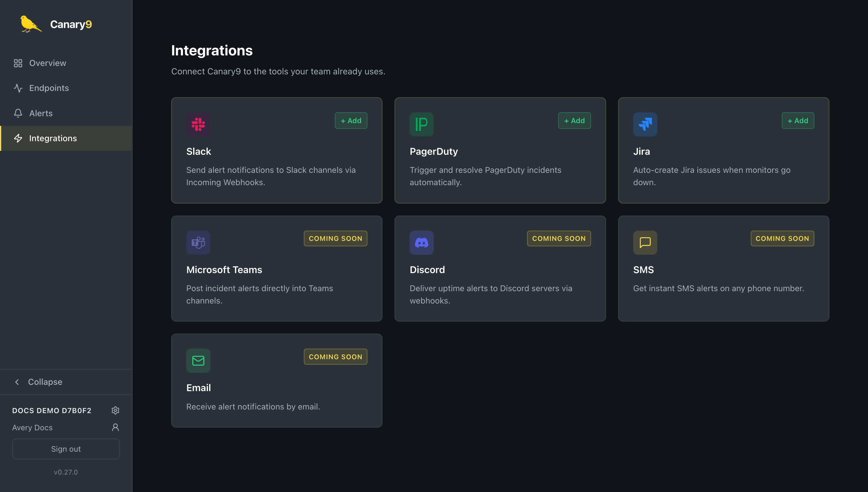The height and width of the screenshot is (492, 868).
Task: Select the Endpoints activity icon
Action: pyautogui.click(x=18, y=88)
